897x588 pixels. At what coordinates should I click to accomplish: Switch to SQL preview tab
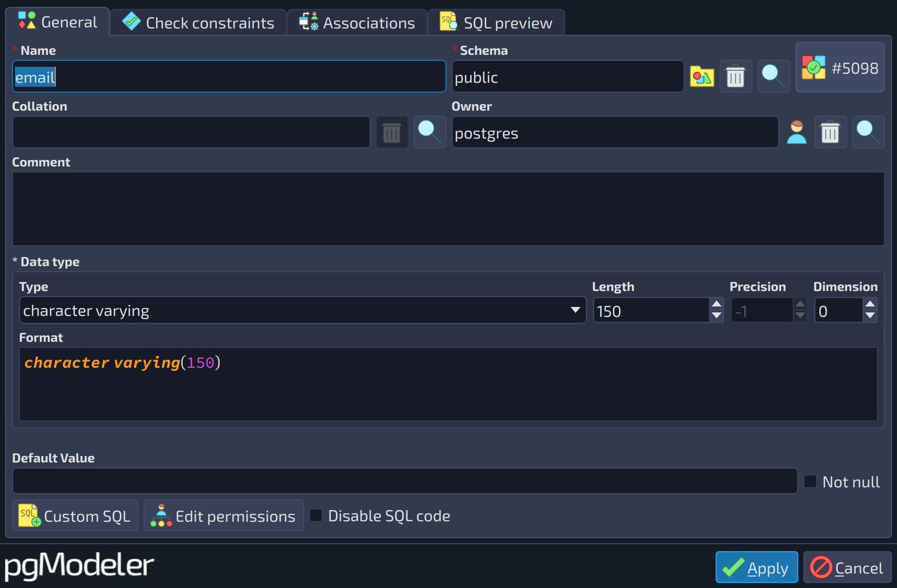coord(496,23)
